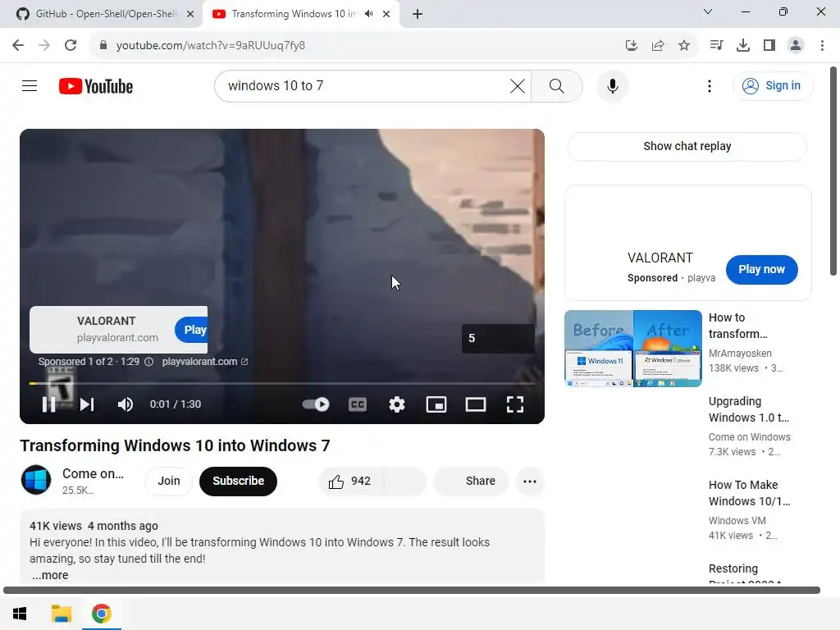The height and width of the screenshot is (630, 840).
Task: Go to YouTube home via logo
Action: pos(96,86)
